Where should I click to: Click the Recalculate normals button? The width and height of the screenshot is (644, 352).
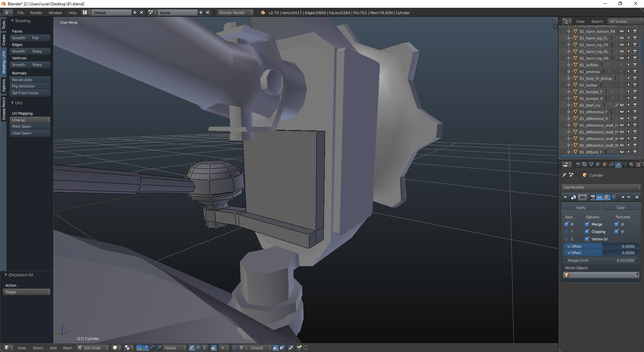point(30,80)
